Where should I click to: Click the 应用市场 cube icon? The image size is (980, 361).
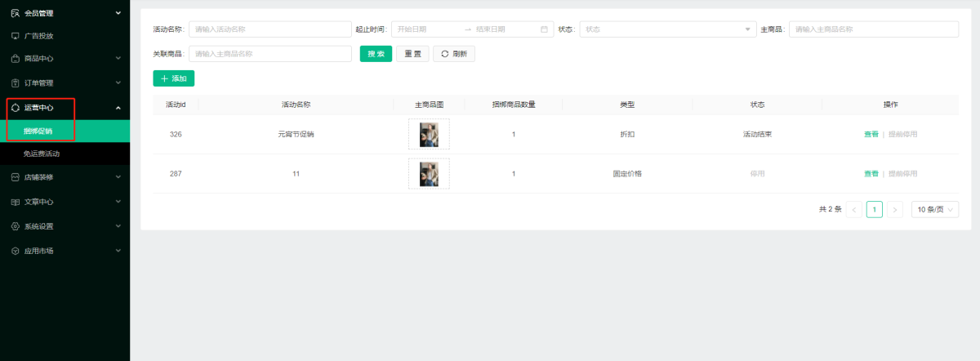click(15, 251)
